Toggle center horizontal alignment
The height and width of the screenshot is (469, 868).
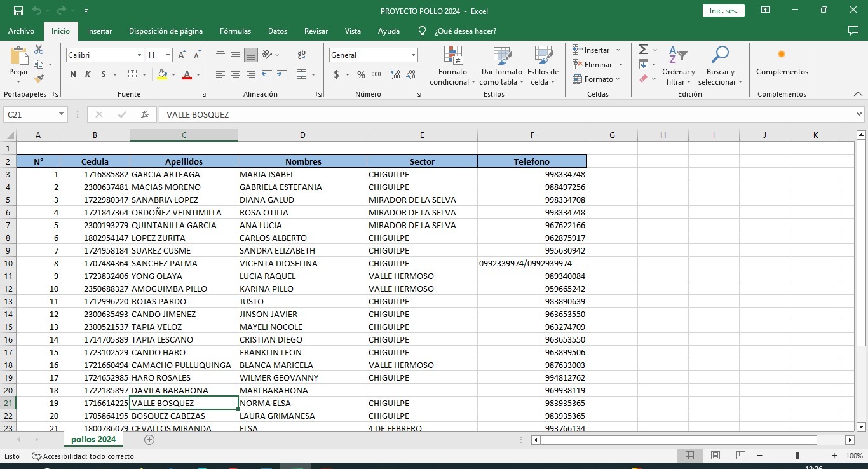pyautogui.click(x=236, y=75)
